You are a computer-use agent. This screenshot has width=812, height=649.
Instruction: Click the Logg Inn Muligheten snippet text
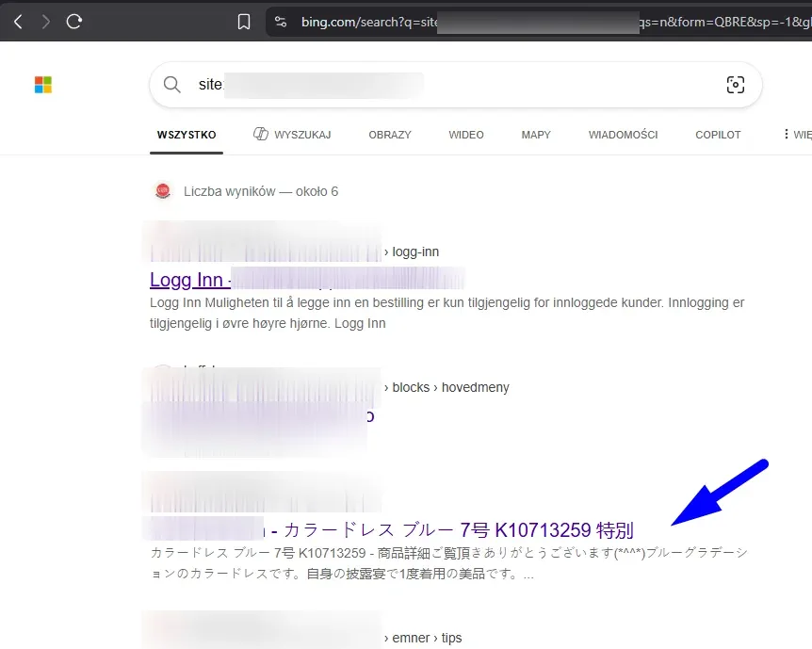(x=447, y=313)
